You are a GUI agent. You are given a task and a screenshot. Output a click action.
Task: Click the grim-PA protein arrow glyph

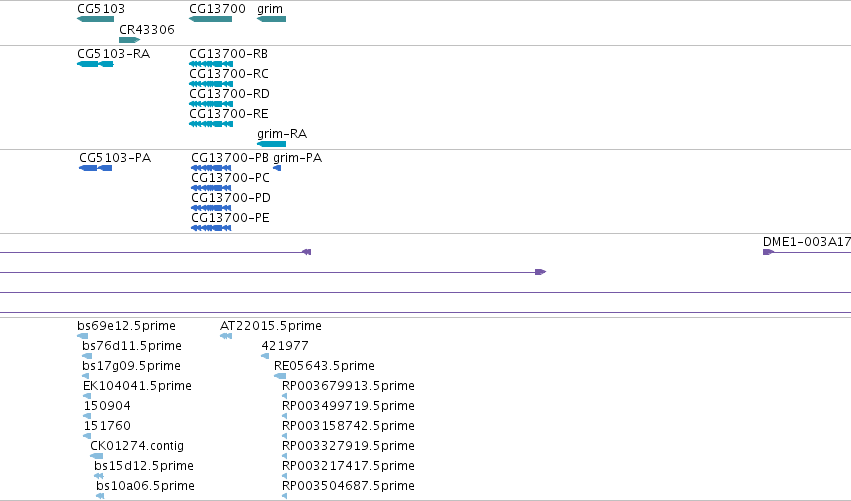(277, 168)
